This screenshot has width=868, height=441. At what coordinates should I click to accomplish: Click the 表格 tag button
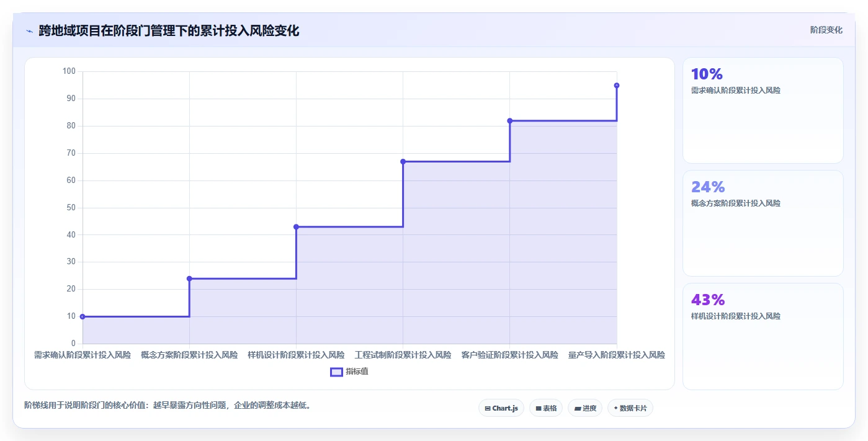(x=546, y=408)
